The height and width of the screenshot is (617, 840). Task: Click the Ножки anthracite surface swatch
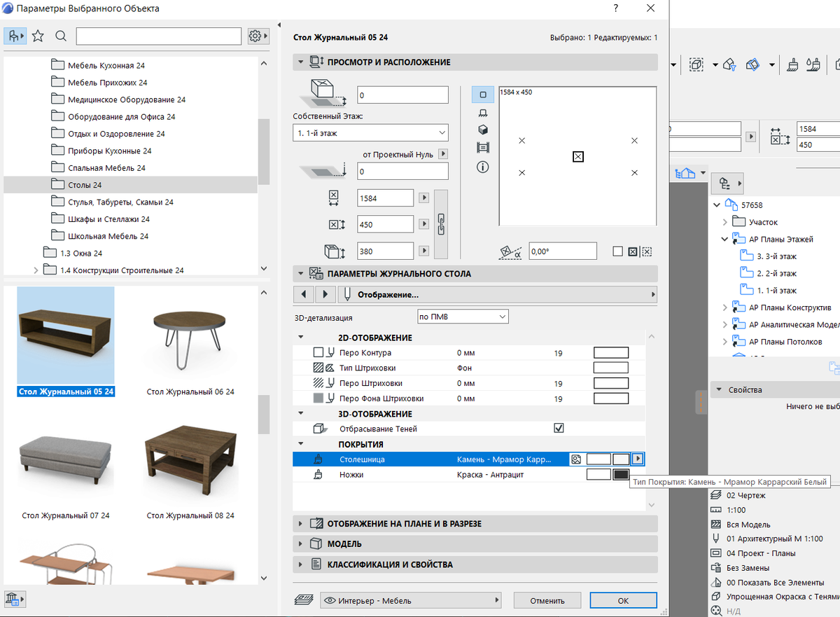620,475
